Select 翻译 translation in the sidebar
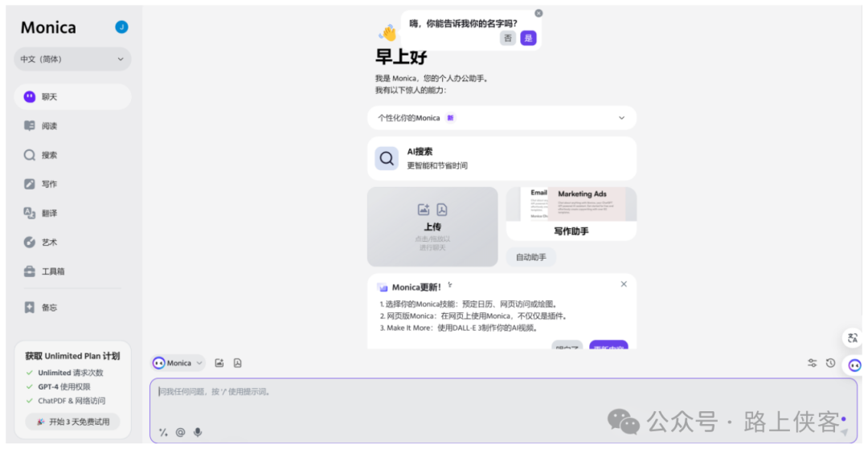This screenshot has width=868, height=457. [x=72, y=214]
